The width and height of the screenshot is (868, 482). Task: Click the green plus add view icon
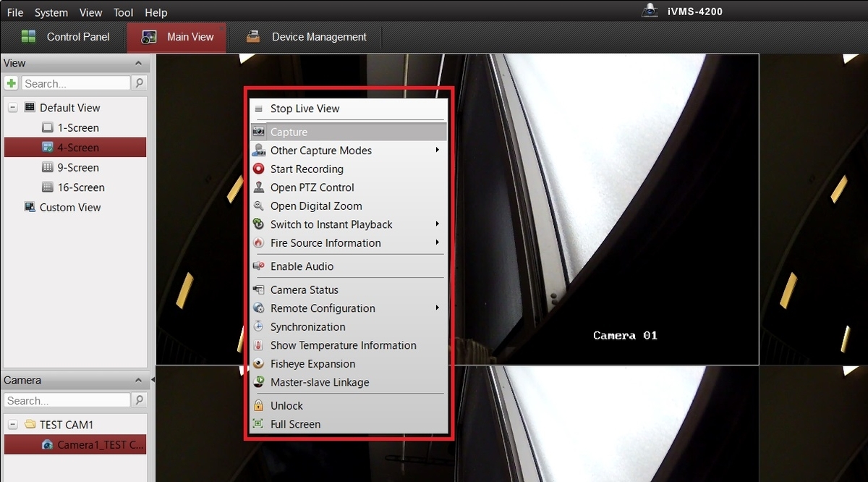pos(12,83)
